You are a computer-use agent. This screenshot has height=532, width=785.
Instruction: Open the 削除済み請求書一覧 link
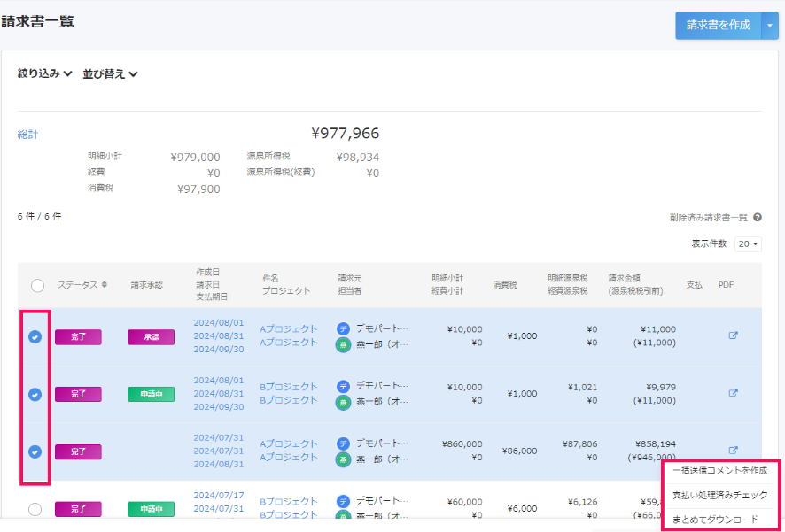708,218
